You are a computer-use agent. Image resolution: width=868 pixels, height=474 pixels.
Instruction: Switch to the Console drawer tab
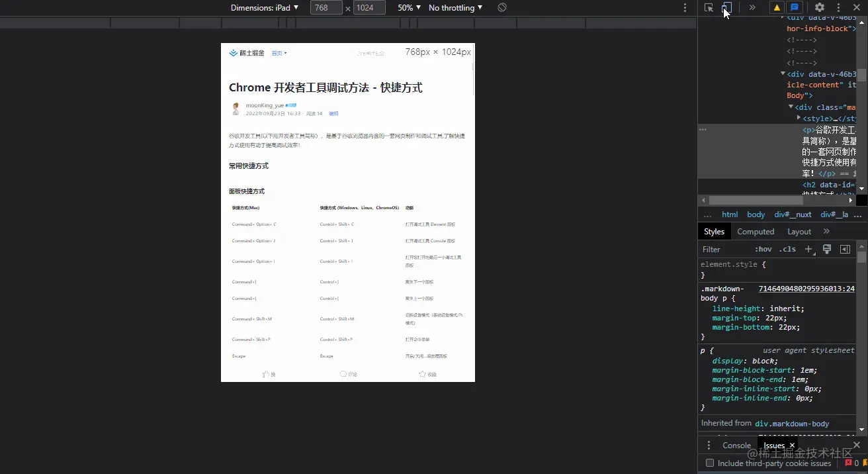[736, 446]
